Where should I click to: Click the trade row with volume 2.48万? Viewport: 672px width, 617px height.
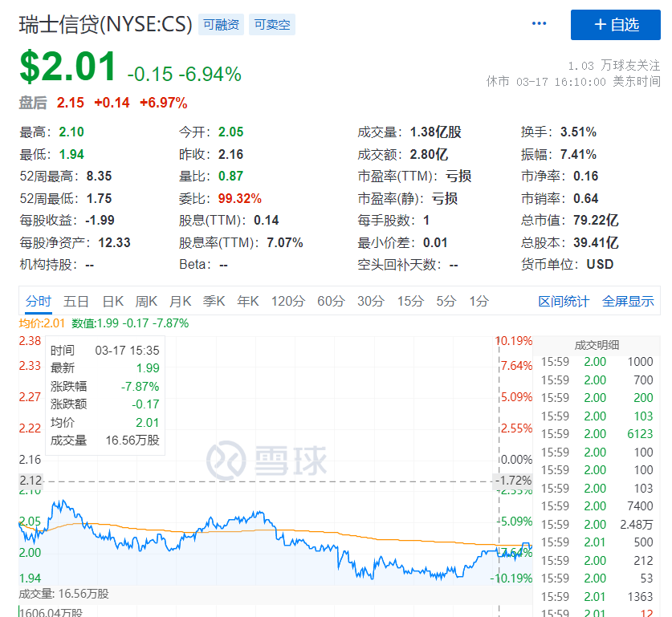click(x=597, y=524)
